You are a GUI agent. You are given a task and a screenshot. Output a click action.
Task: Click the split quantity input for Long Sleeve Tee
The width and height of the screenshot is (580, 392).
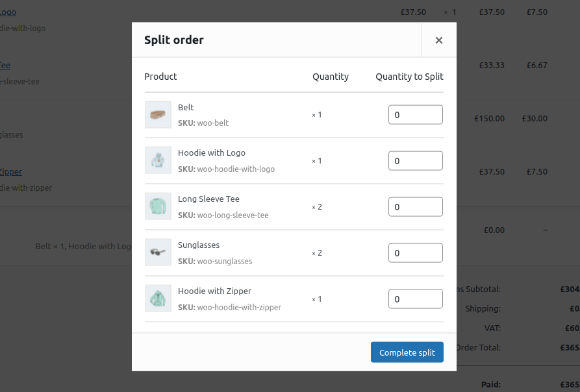click(x=416, y=206)
